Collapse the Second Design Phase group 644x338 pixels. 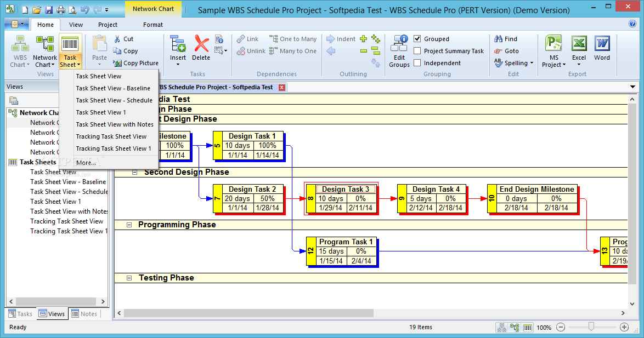point(135,172)
